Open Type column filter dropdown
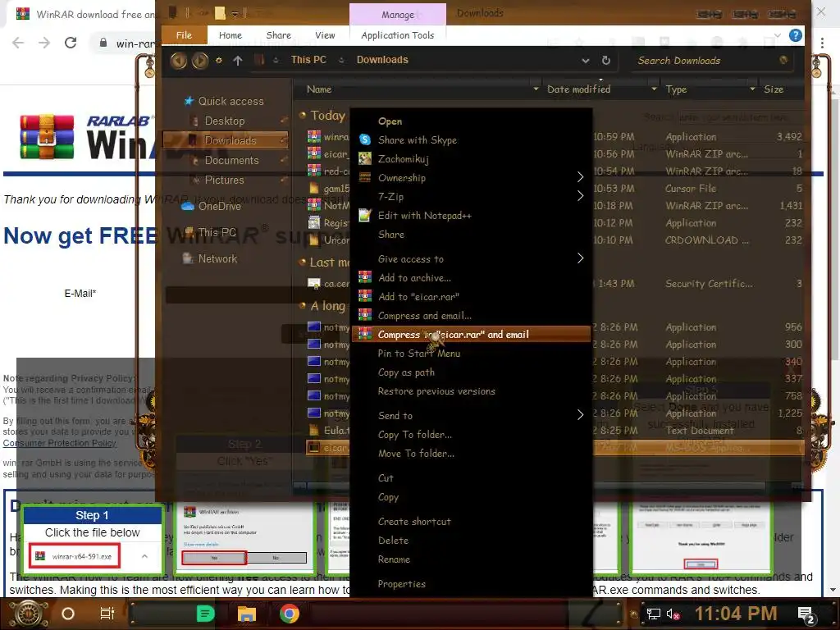This screenshot has height=630, width=840. click(x=753, y=89)
